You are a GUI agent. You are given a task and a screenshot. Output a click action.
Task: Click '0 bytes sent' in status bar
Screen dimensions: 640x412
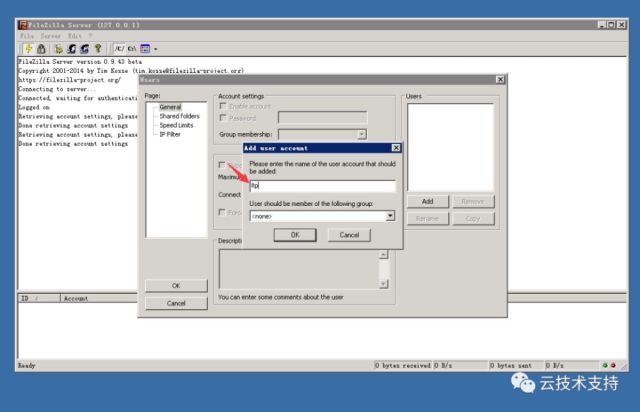tap(511, 365)
